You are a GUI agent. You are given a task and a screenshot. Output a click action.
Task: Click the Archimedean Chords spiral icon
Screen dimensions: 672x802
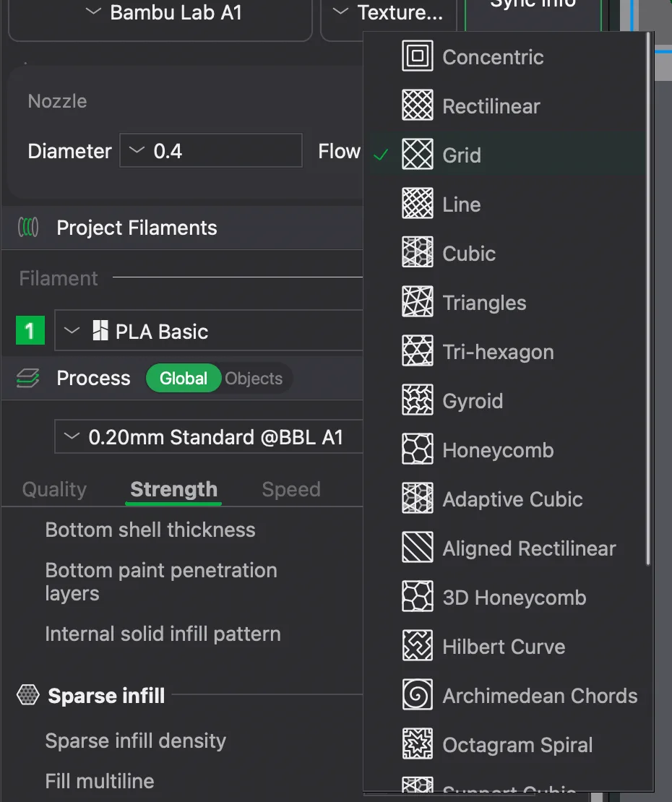click(418, 694)
